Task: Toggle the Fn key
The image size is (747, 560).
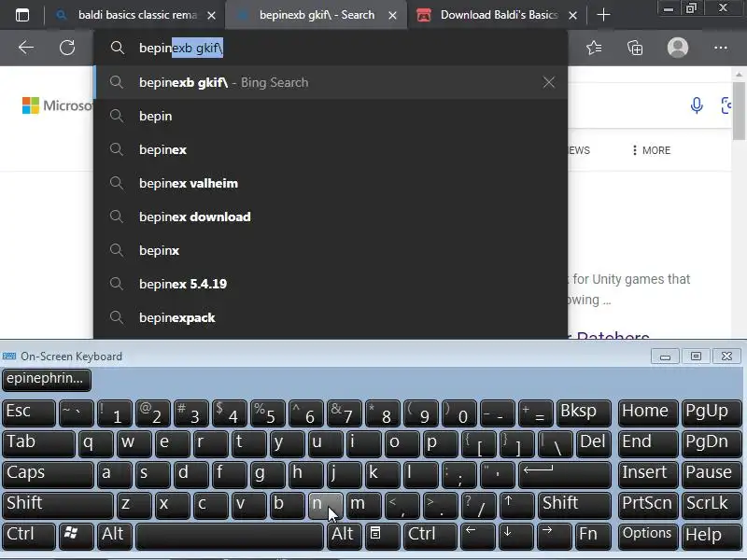Action: point(593,535)
